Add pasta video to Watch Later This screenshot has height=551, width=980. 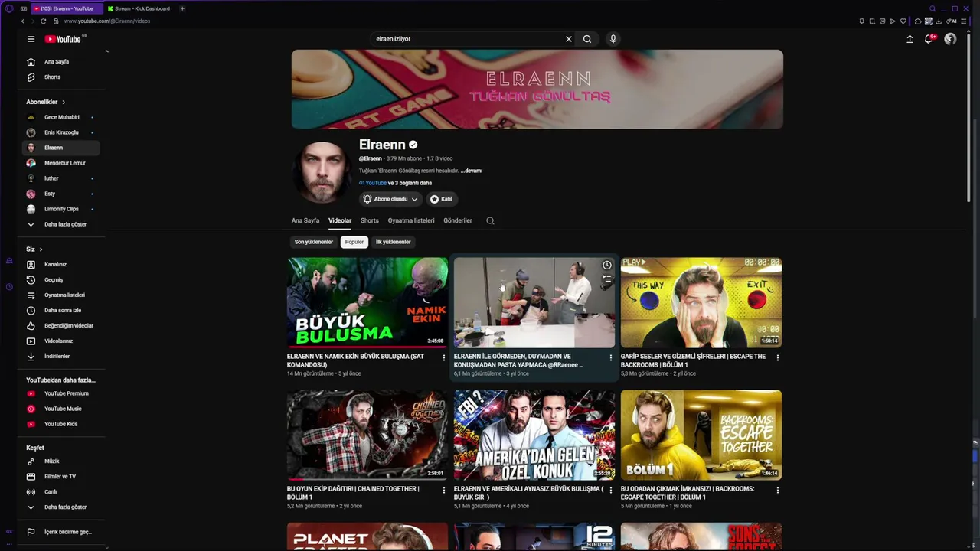point(607,266)
